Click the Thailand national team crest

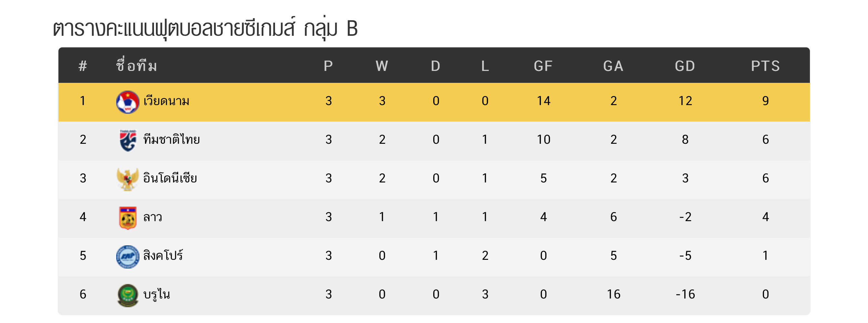tap(128, 140)
